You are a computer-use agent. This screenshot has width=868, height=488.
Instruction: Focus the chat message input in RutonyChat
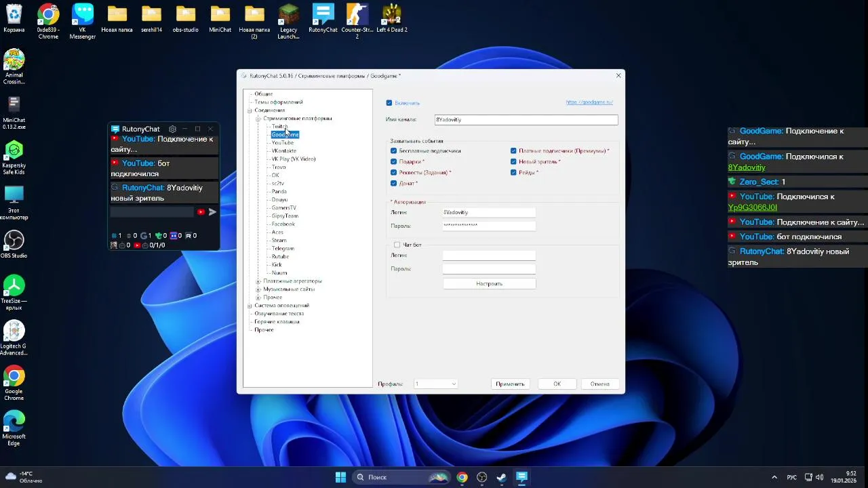point(153,212)
